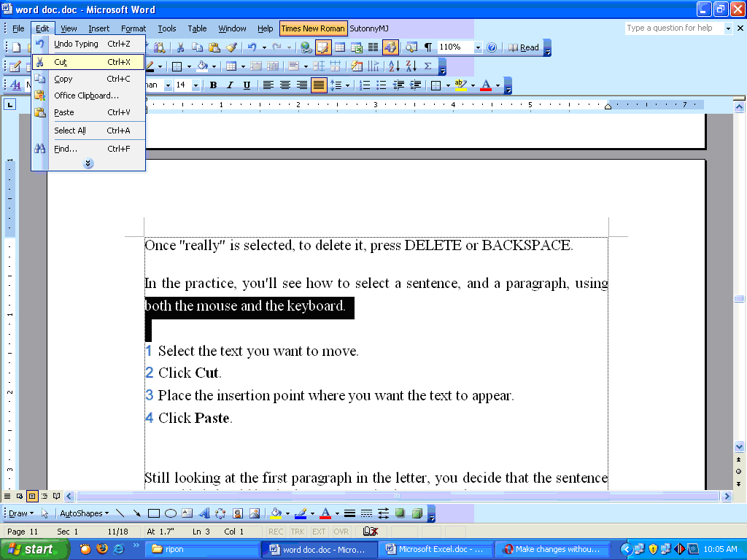The height and width of the screenshot is (560, 747).
Task: Open the Table menu
Action: pyautogui.click(x=197, y=28)
